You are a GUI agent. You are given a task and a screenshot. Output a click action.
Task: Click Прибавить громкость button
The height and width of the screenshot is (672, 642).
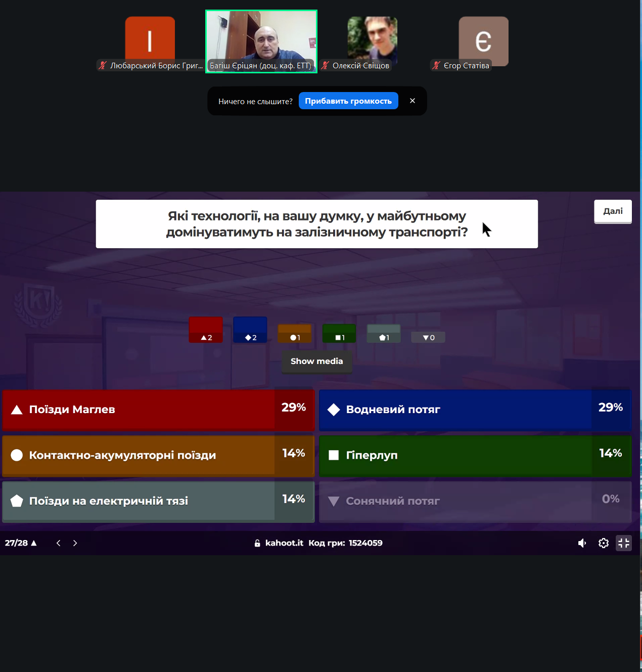348,101
